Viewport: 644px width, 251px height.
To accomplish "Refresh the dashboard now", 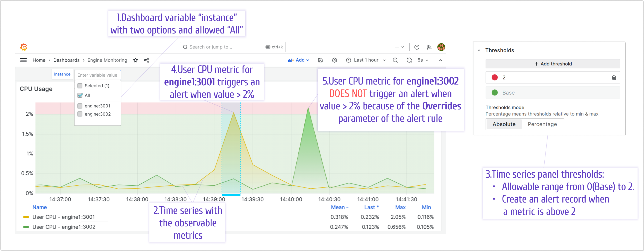I will click(409, 60).
